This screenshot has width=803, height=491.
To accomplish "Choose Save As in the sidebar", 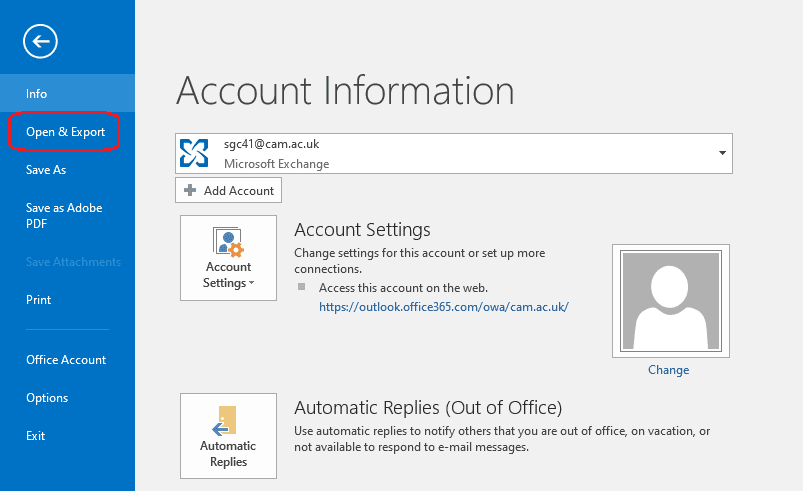I will [46, 170].
